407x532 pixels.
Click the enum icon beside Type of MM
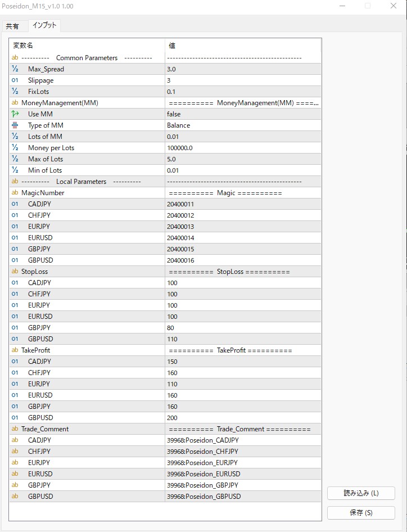coord(15,125)
